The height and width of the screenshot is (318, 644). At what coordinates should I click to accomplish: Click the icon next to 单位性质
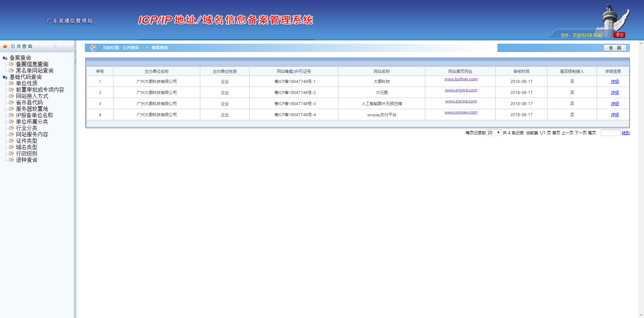coord(11,83)
